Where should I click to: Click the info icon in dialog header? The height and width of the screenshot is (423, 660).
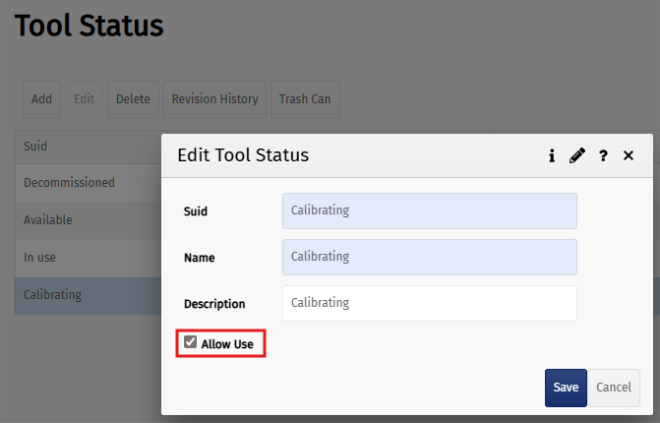tap(551, 156)
